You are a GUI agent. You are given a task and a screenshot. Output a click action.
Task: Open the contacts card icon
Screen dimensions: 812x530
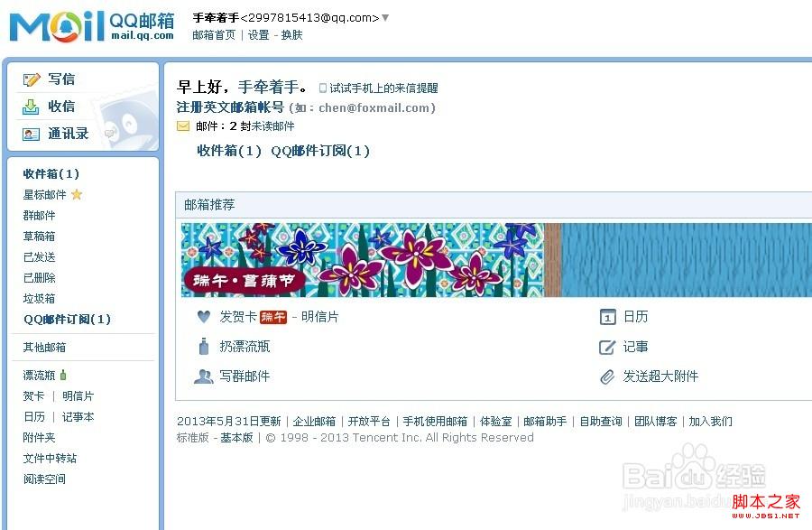[x=31, y=135]
